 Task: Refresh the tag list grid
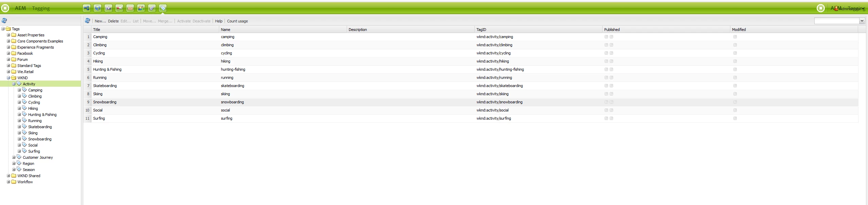coord(87,21)
